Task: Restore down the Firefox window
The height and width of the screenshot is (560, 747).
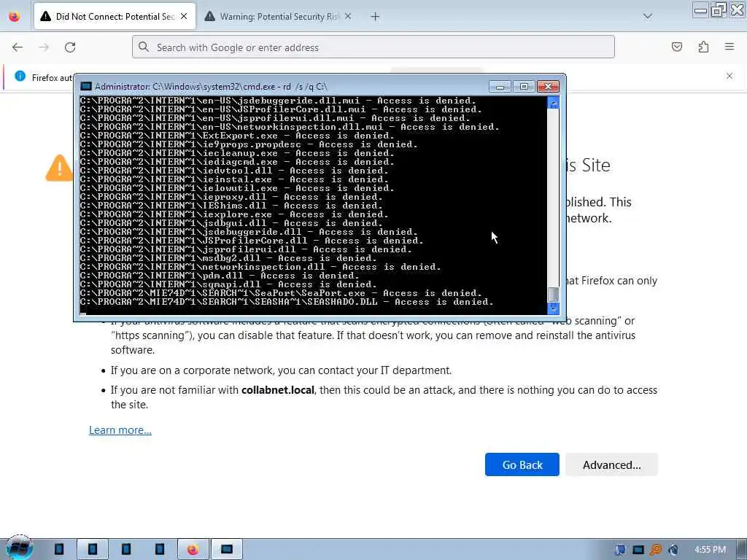Action: click(719, 9)
